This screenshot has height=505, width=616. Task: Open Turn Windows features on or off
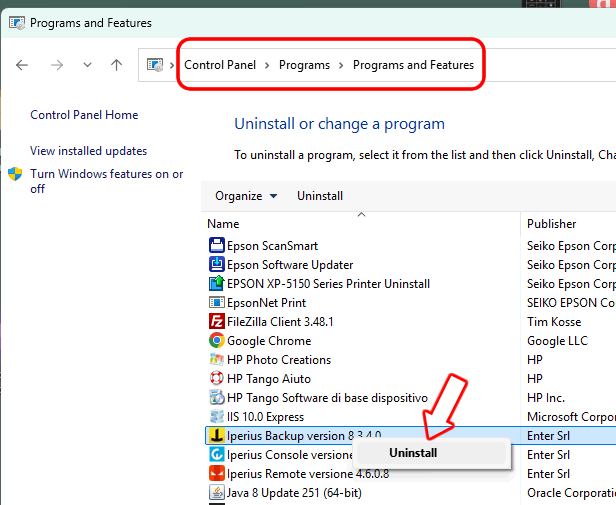[x=106, y=181]
